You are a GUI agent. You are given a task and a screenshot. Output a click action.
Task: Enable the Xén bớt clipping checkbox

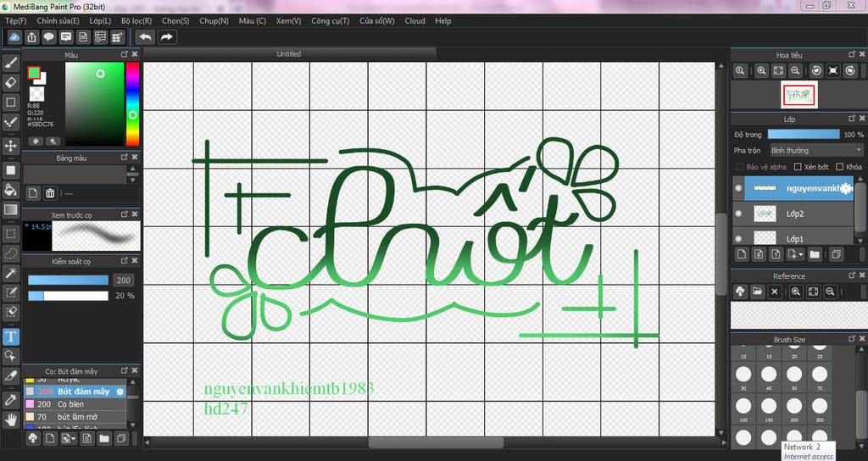coord(798,167)
